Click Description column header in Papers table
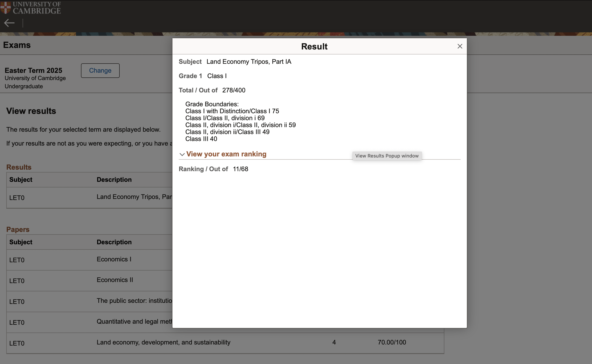The image size is (592, 364). point(114,242)
